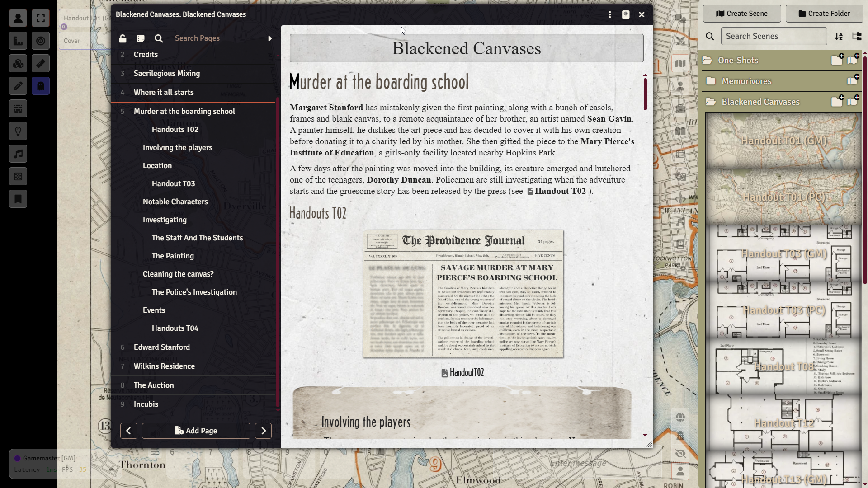868x488 pixels.
Task: Open the Measurement Controls layer
Action: [x=18, y=41]
